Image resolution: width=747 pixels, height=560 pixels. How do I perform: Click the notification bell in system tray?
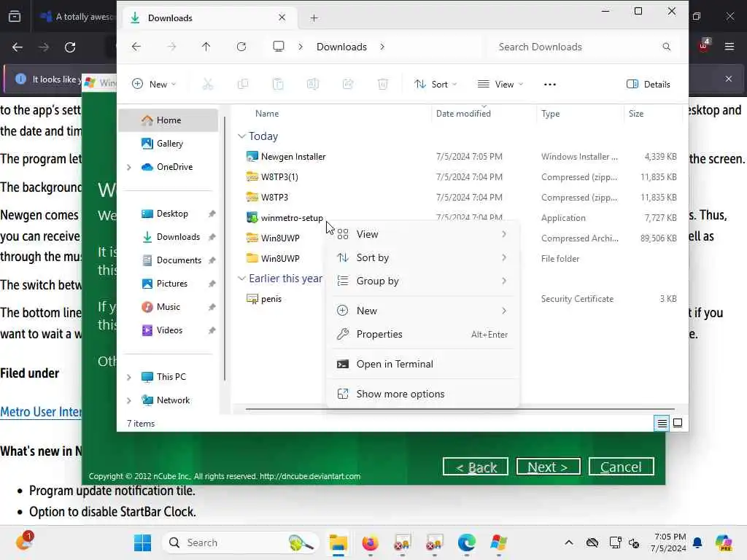tap(697, 542)
